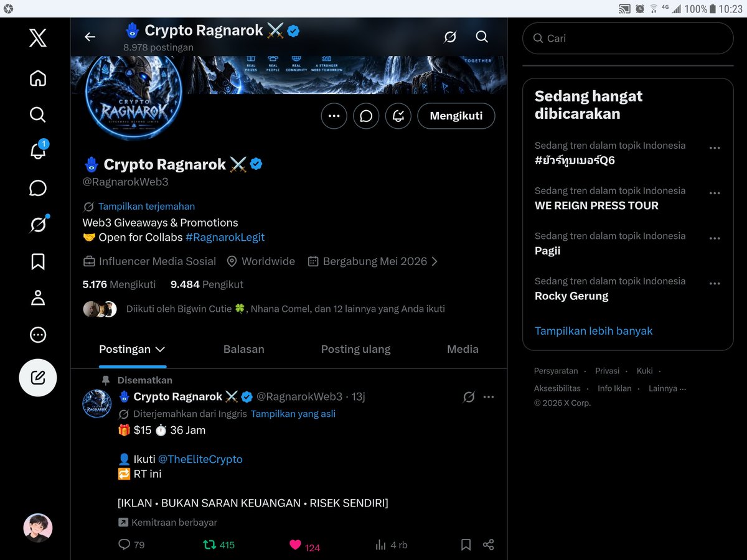The width and height of the screenshot is (747, 560).
Task: Open Kuki footer link
Action: click(644, 371)
